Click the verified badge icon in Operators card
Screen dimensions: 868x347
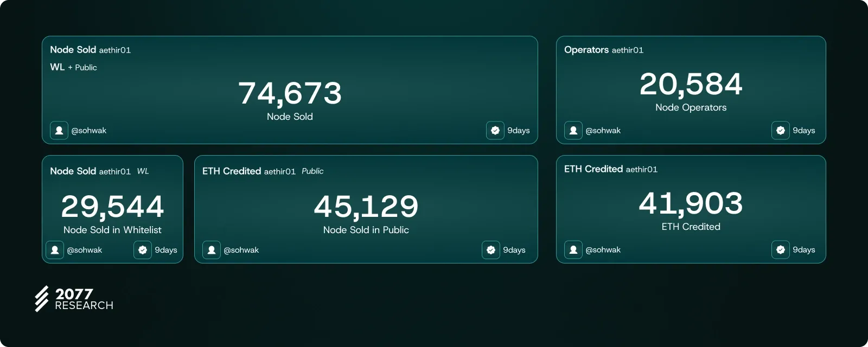[780, 131]
